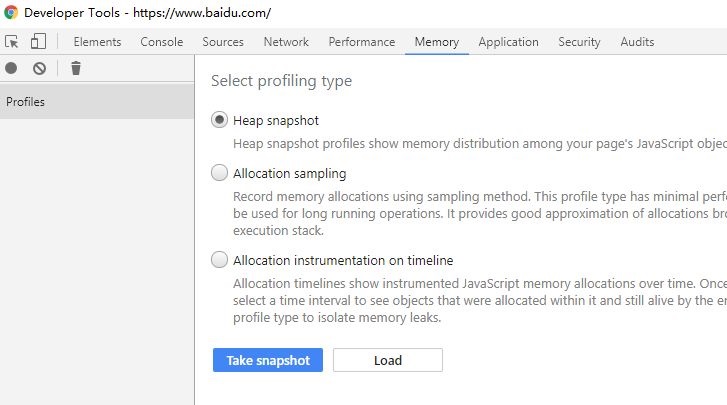
Task: Switch to the Elements tab
Action: [97, 42]
